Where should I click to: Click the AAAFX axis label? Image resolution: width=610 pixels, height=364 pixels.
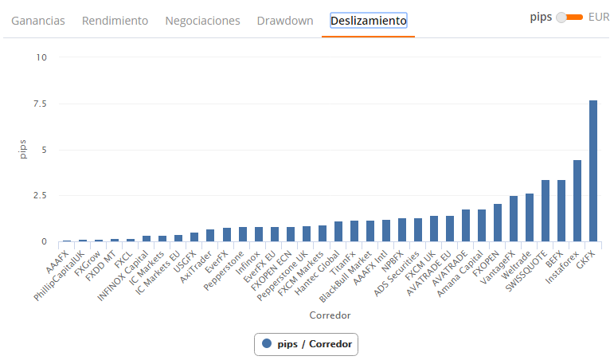57,262
